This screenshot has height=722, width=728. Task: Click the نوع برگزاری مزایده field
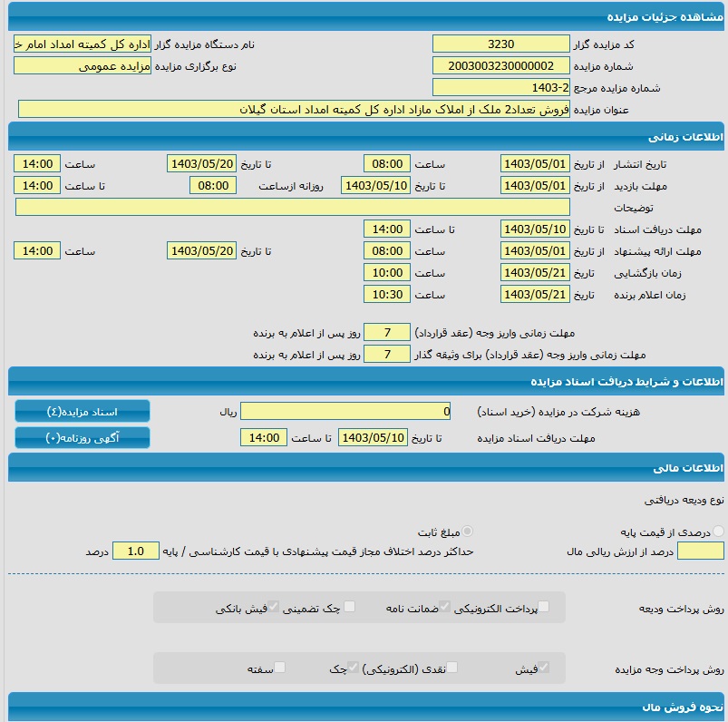(83, 65)
